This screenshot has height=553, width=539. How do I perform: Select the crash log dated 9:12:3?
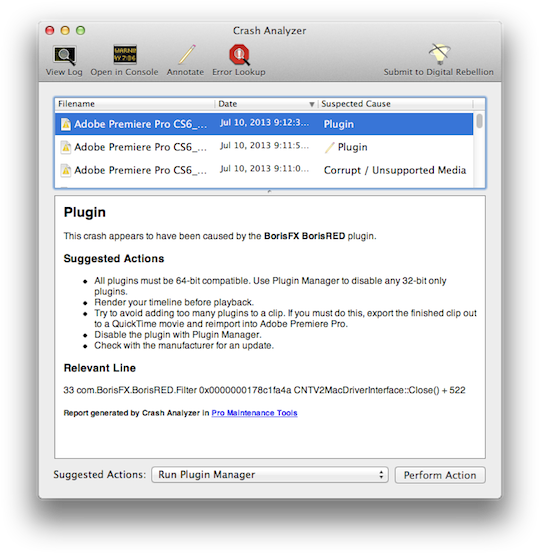[264, 124]
